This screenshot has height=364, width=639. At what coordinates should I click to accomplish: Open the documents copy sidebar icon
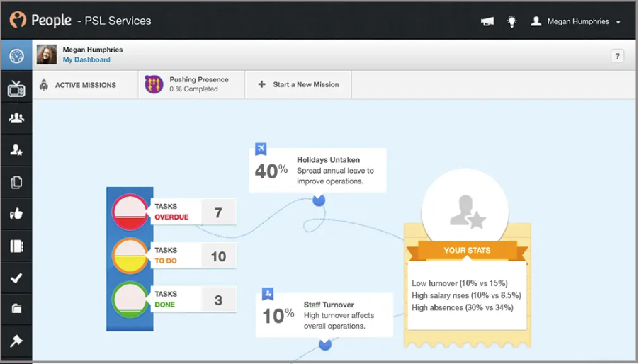point(16,182)
